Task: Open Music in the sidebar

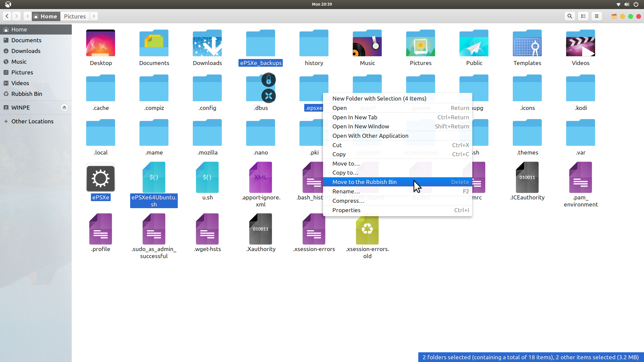Action: (36, 62)
